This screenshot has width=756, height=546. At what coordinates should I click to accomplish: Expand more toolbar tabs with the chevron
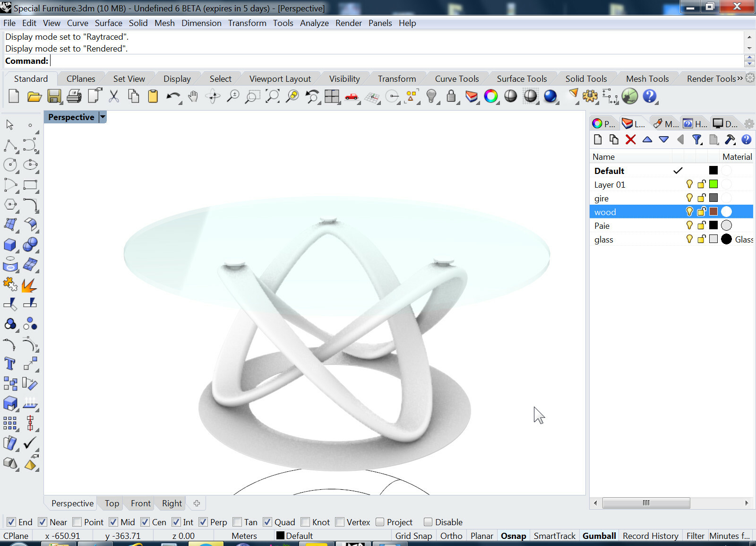click(739, 78)
